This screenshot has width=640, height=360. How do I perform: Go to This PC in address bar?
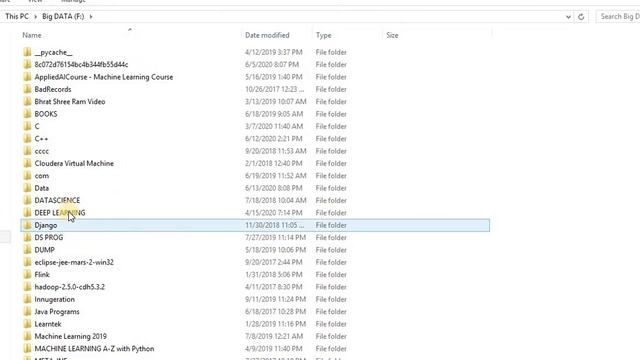(x=17, y=16)
